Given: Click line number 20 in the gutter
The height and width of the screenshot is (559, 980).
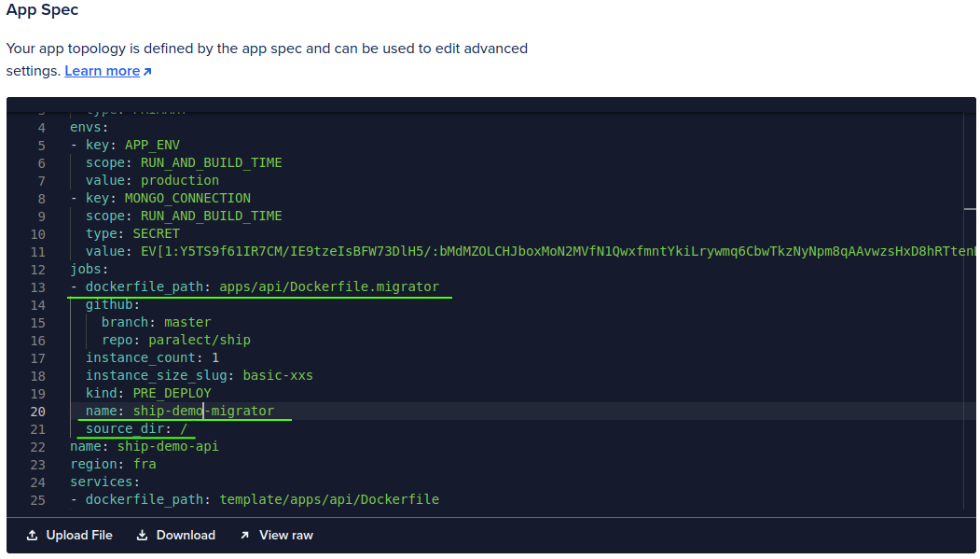Looking at the screenshot, I should pyautogui.click(x=37, y=411).
